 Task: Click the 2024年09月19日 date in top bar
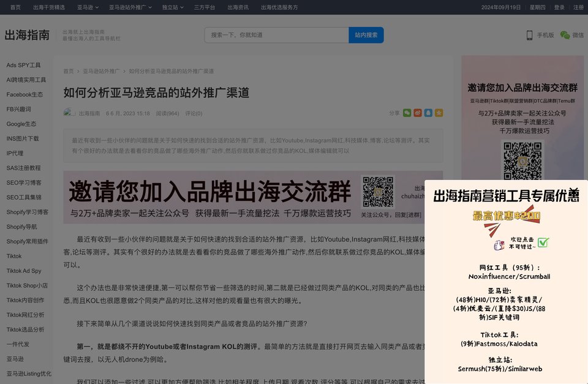(501, 7)
